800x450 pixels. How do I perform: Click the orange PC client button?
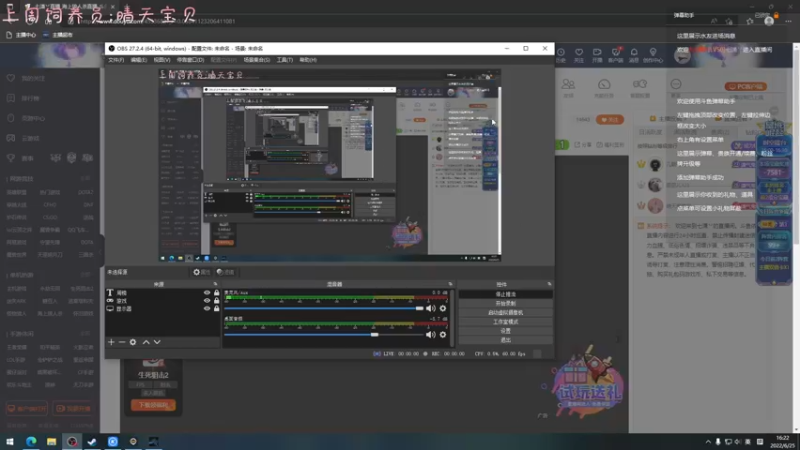pos(745,86)
